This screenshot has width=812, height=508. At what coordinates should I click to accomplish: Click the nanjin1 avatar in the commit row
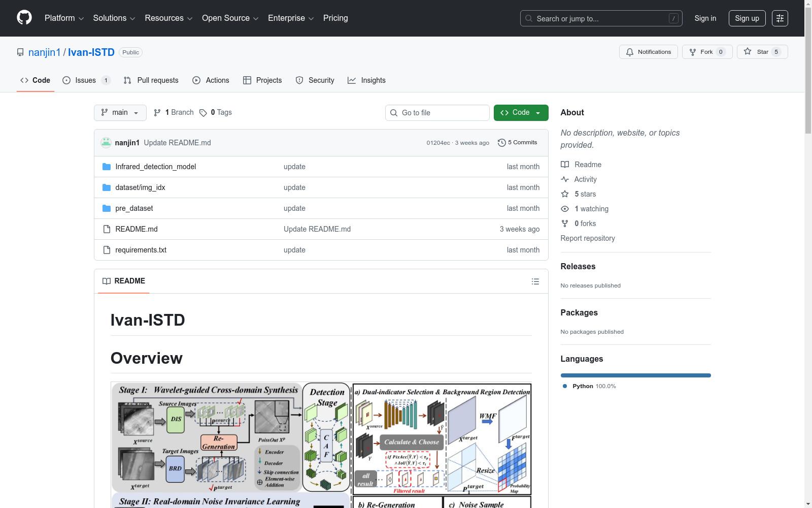coord(106,143)
